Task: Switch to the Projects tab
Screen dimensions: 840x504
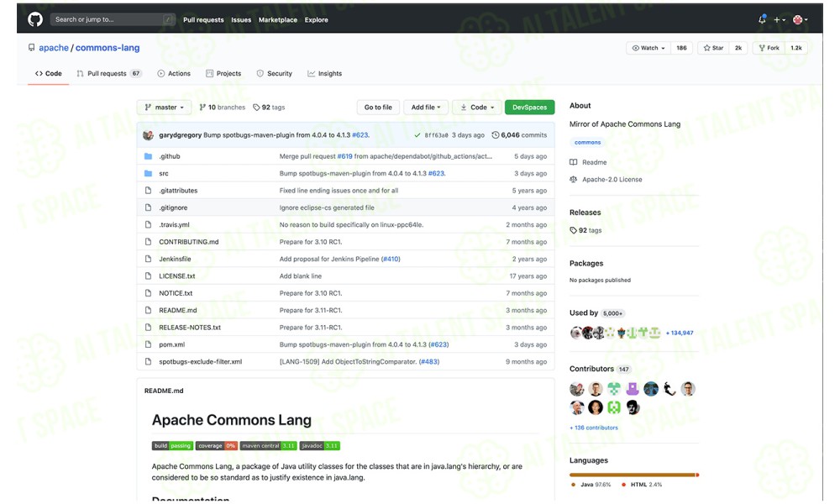Action: 223,73
